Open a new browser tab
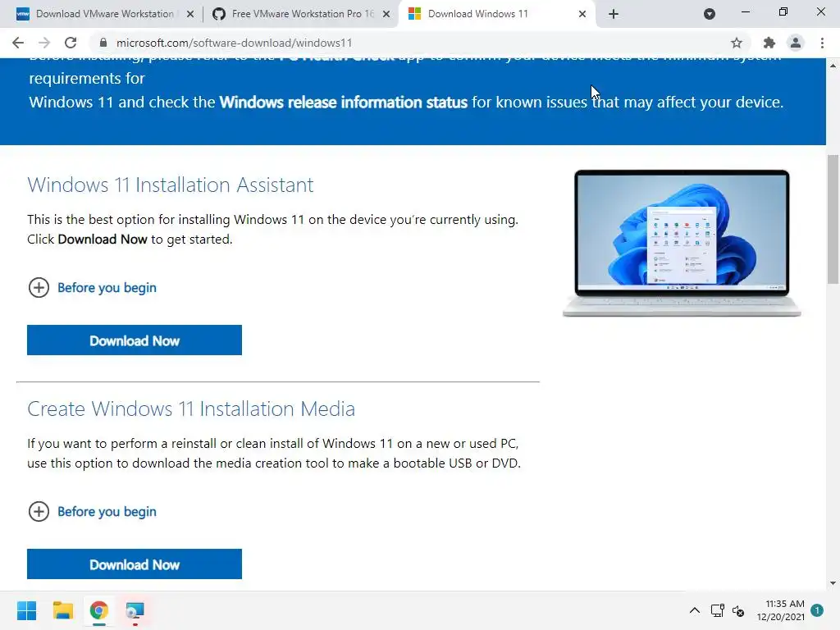This screenshot has width=840, height=630. pyautogui.click(x=614, y=14)
